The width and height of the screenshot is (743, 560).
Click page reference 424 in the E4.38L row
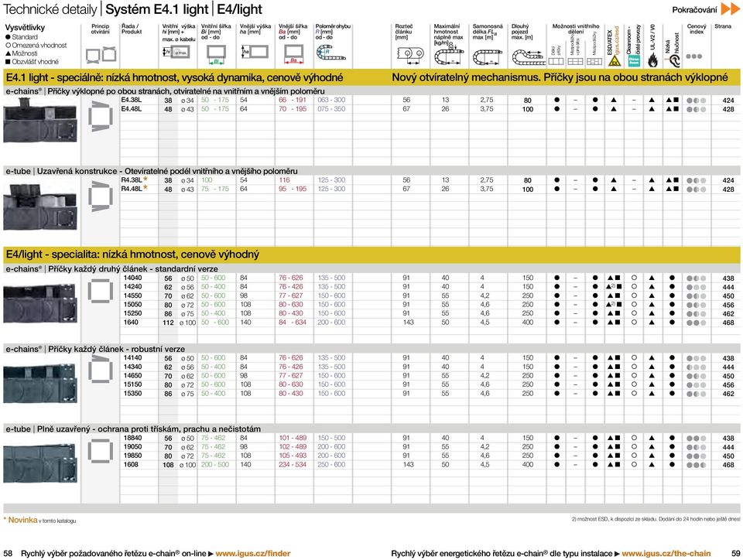click(728, 101)
